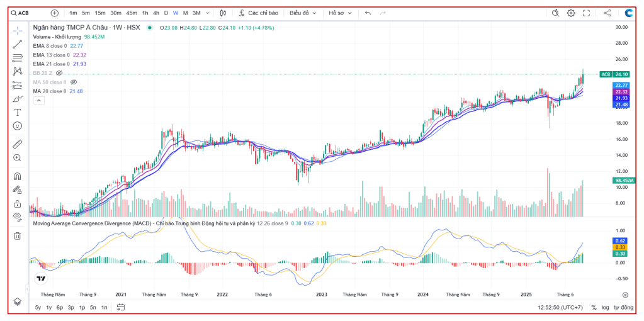
Task: Select the 30m timeframe
Action: pyautogui.click(x=116, y=13)
